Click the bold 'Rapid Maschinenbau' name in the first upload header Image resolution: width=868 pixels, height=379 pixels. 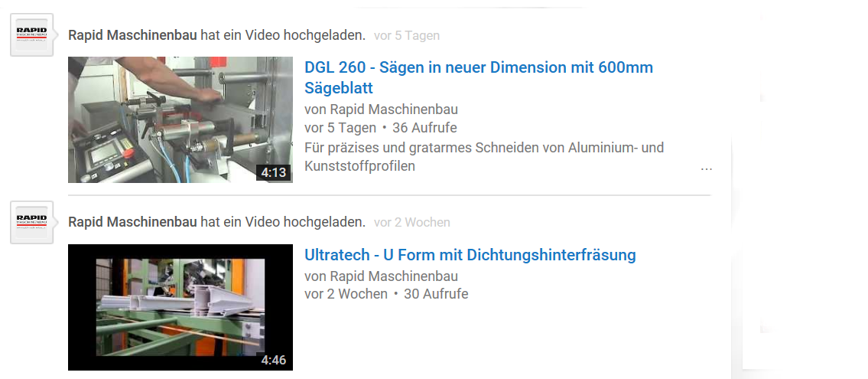point(132,35)
